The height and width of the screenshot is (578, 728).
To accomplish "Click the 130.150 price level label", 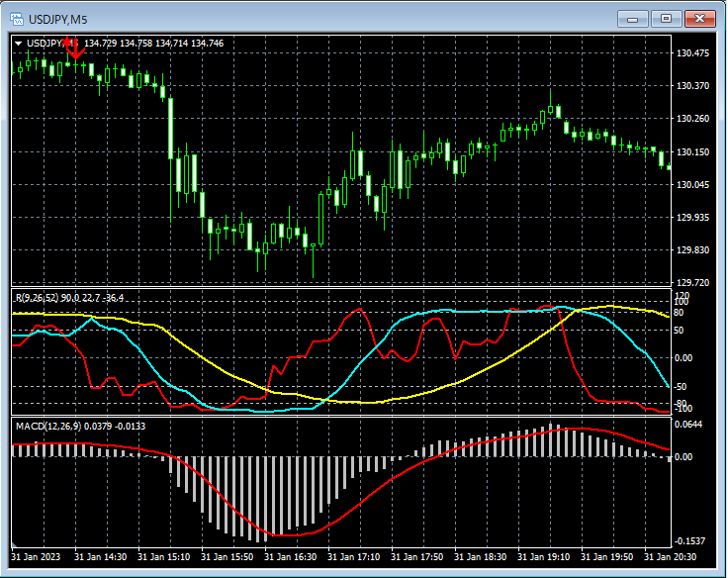I will (x=691, y=151).
